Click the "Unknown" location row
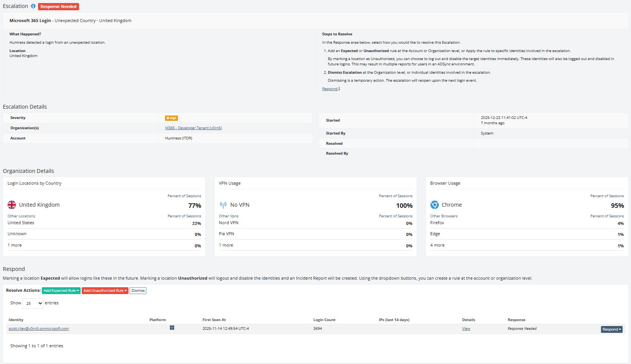 104,234
